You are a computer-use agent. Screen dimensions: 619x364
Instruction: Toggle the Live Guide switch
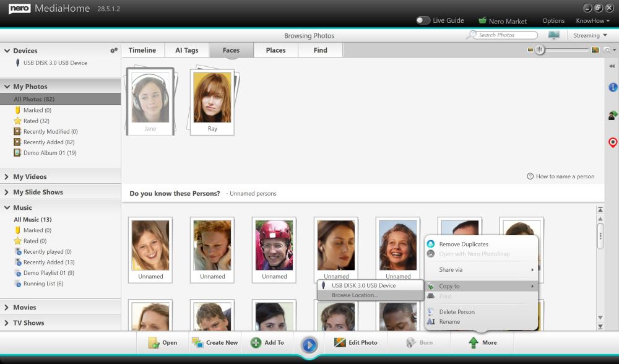click(x=423, y=20)
